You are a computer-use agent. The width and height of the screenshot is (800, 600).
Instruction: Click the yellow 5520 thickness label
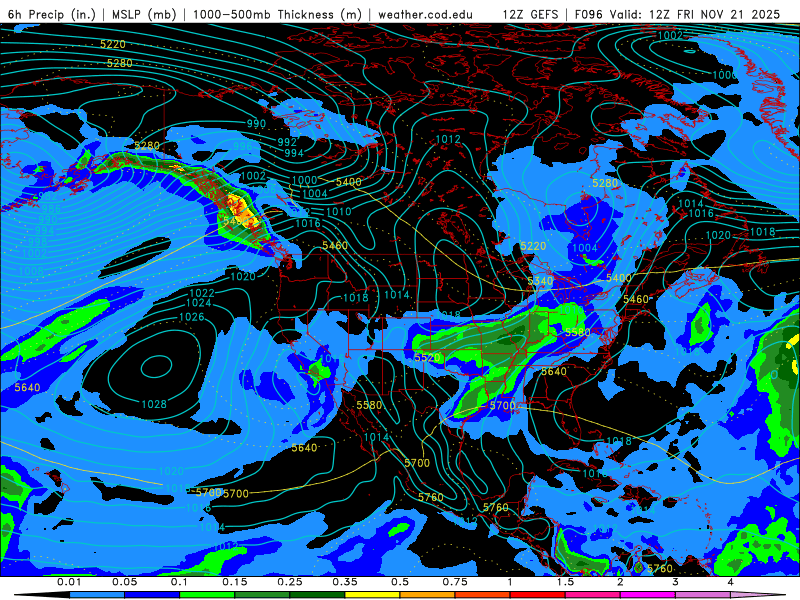(427, 358)
